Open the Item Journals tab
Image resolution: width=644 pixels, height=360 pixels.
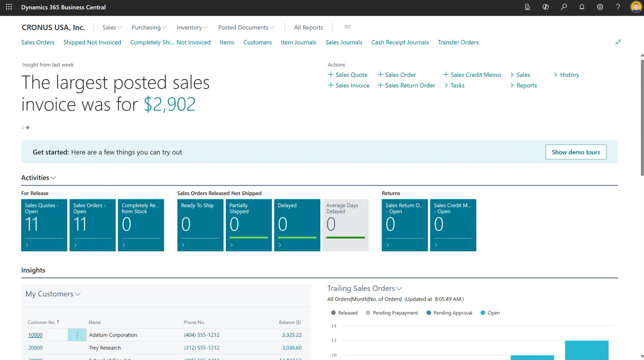pos(298,42)
